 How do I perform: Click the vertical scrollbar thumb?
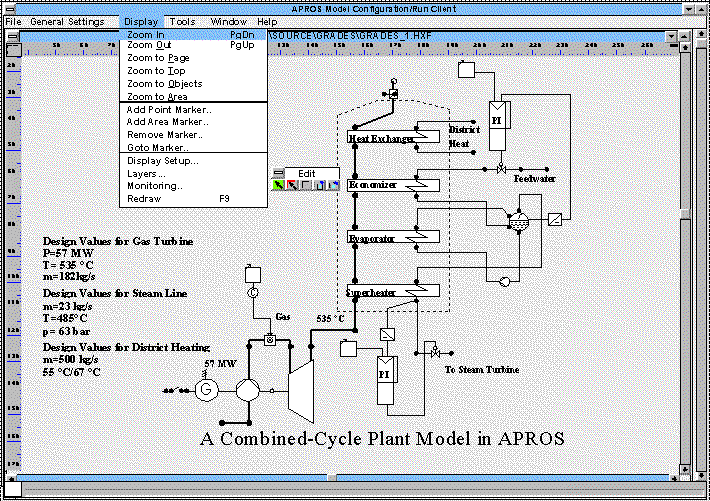click(x=685, y=214)
